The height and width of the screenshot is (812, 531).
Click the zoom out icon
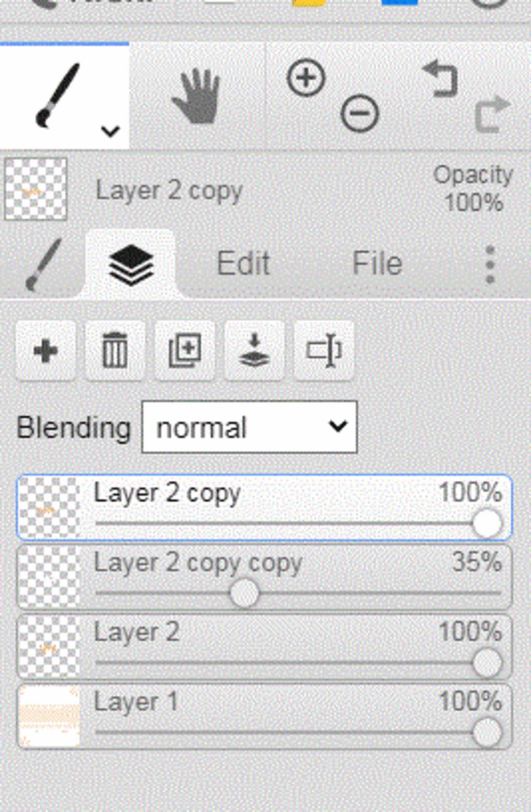360,113
